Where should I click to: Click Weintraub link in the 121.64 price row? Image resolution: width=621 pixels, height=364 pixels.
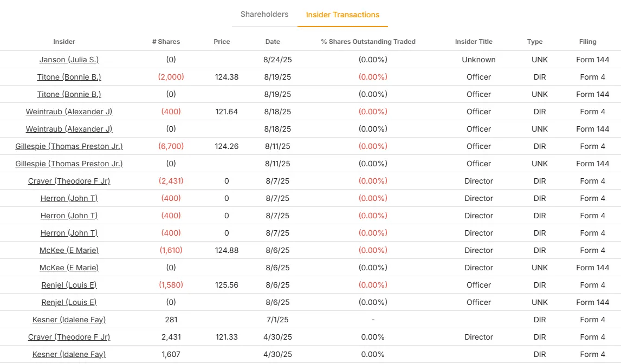coord(69,112)
